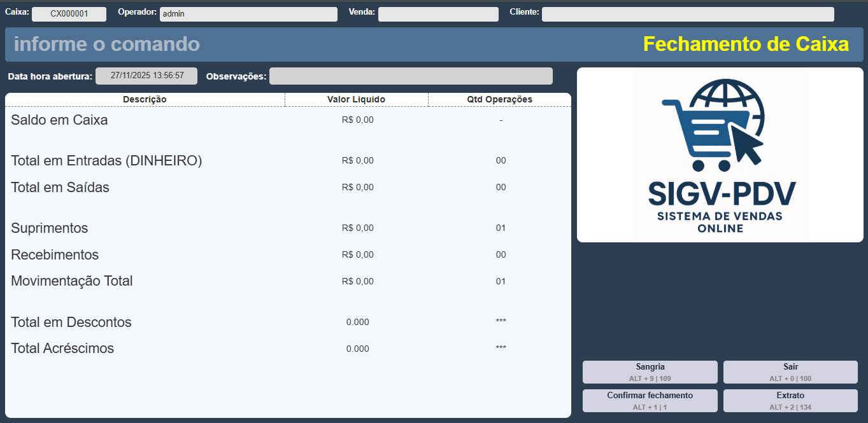Click the Movimentação Total row

72,281
